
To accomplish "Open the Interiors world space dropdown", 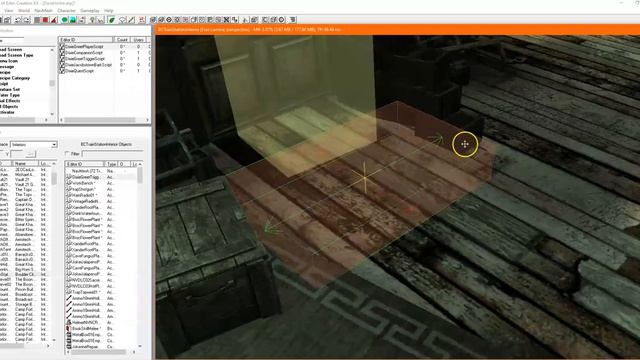I will tap(33, 144).
